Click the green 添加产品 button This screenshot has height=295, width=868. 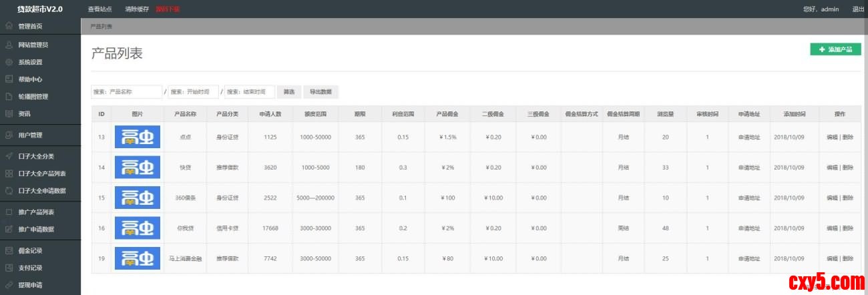[x=835, y=49]
